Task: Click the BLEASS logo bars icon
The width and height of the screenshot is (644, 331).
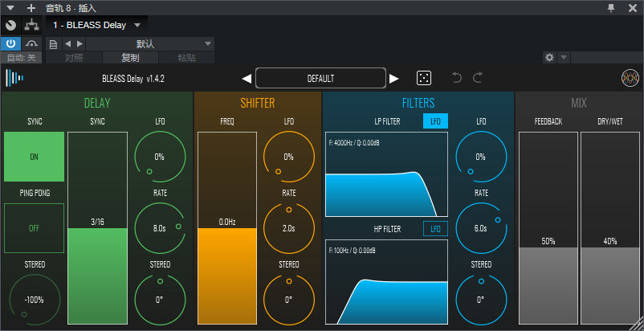Action: (x=14, y=78)
